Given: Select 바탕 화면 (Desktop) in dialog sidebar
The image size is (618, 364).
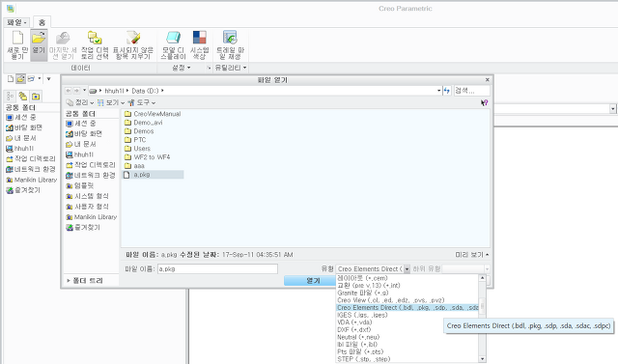Looking at the screenshot, I should (x=84, y=133).
